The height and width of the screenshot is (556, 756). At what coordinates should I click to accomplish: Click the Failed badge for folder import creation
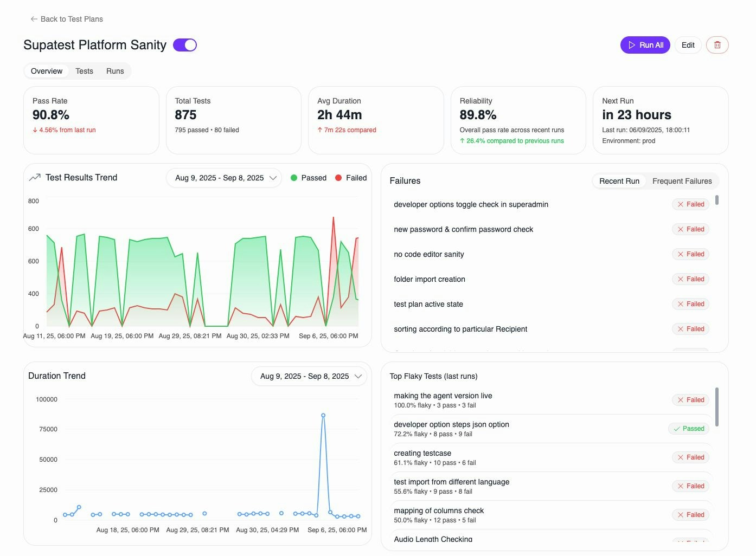click(690, 279)
